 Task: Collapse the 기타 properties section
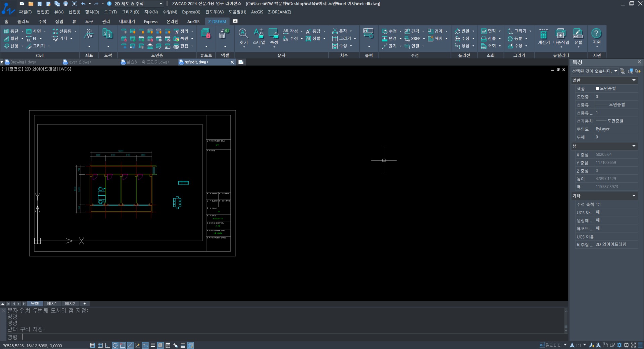(634, 196)
